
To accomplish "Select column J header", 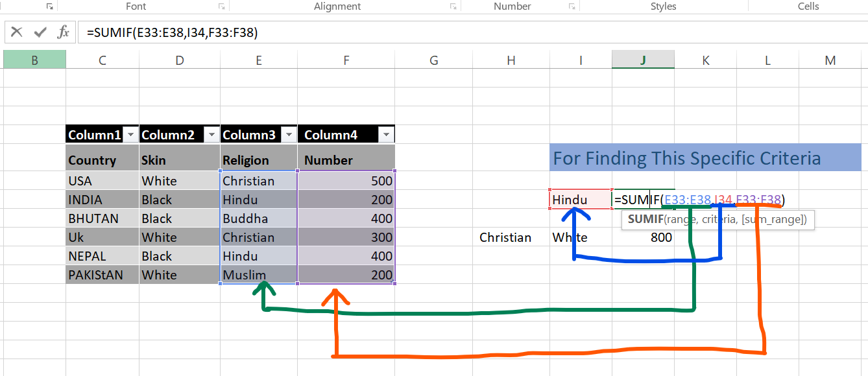I will 643,59.
